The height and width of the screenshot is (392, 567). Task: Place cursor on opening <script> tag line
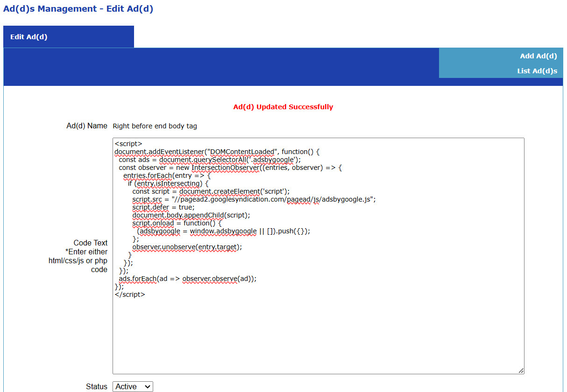(128, 144)
